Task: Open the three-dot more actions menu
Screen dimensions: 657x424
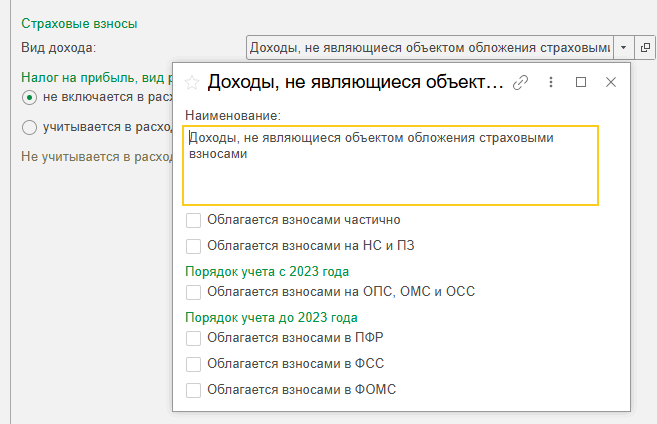Action: (551, 82)
